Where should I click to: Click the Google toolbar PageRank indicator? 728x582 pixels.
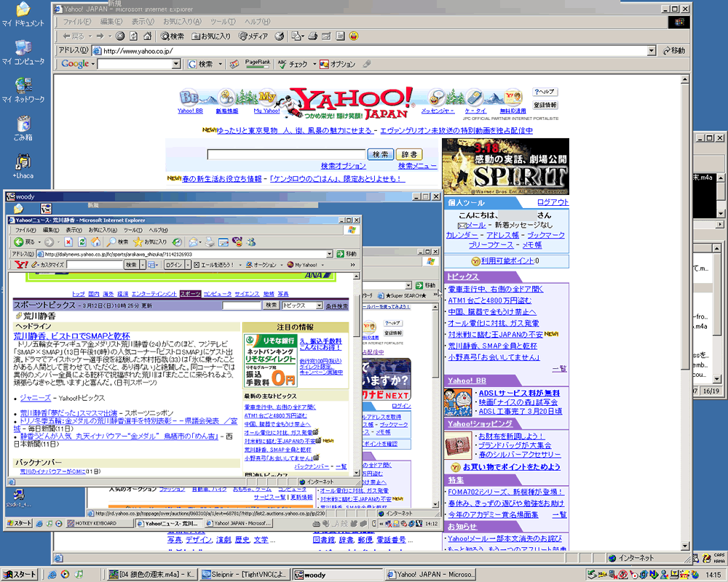[257, 63]
